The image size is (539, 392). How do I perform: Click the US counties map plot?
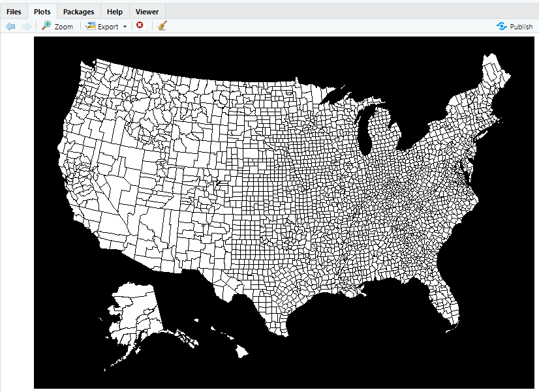coord(284,213)
